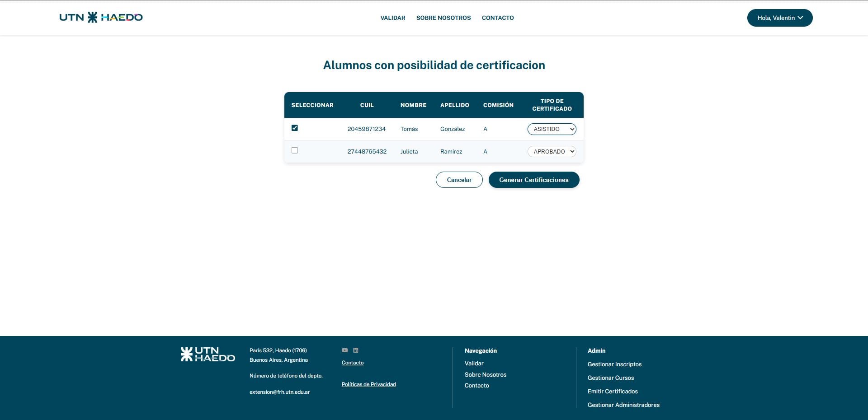Select CUIL value 27448765432
Screen dimensions: 868x420
coord(367,152)
